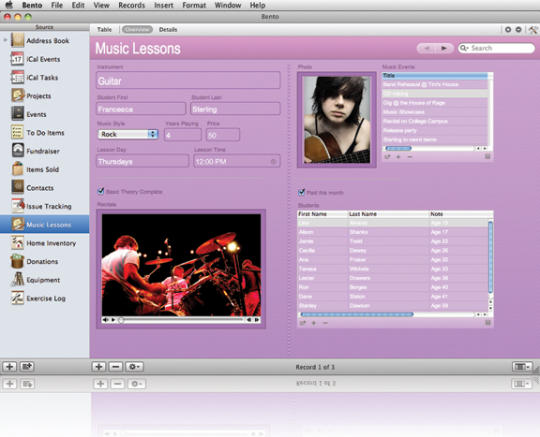Open the Insert menu
Screen dimensions: 540x437
tap(164, 5)
